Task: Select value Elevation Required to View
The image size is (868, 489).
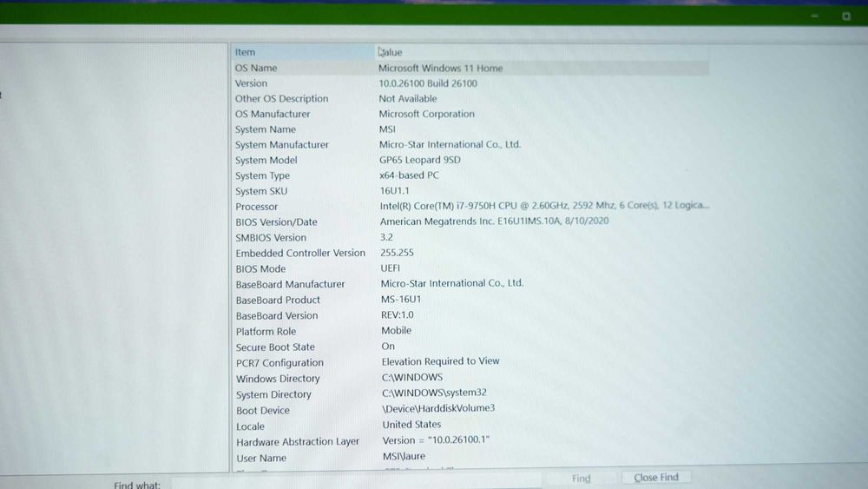Action: pyautogui.click(x=441, y=361)
